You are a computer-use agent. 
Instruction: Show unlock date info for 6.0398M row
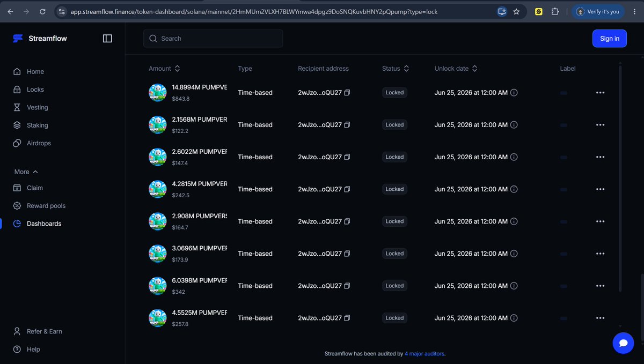514,286
